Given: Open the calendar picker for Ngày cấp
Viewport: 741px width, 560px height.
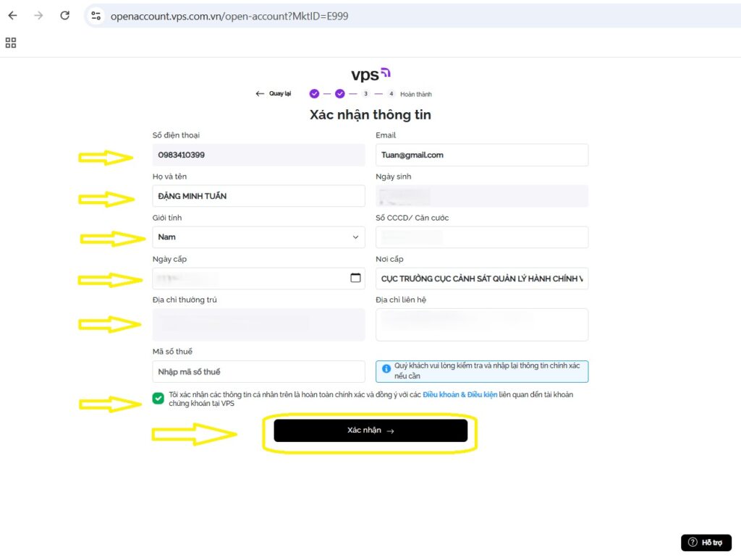Looking at the screenshot, I should click(x=355, y=278).
